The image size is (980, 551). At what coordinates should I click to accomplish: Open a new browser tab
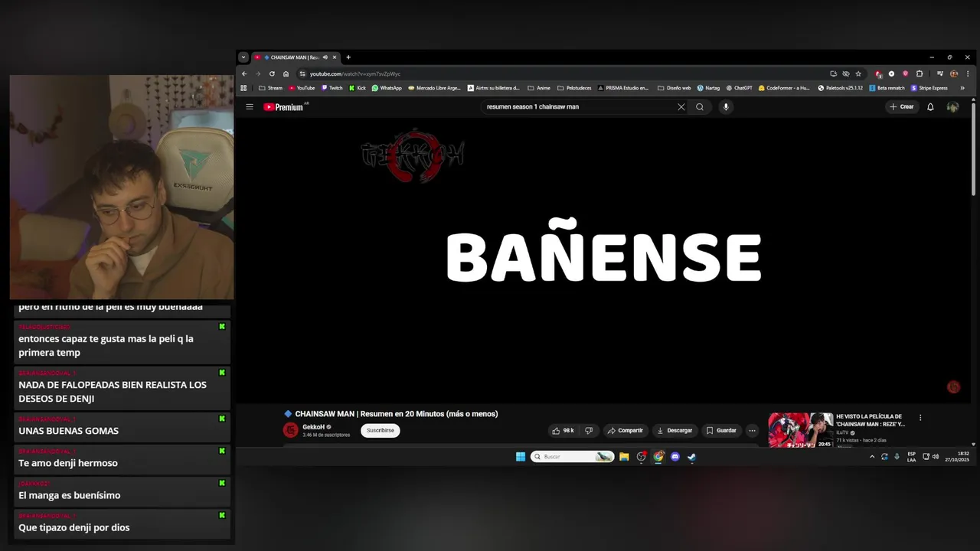click(x=348, y=57)
